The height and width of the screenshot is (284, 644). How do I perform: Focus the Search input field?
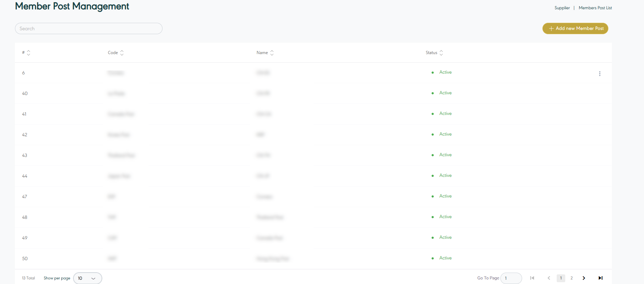click(89, 28)
